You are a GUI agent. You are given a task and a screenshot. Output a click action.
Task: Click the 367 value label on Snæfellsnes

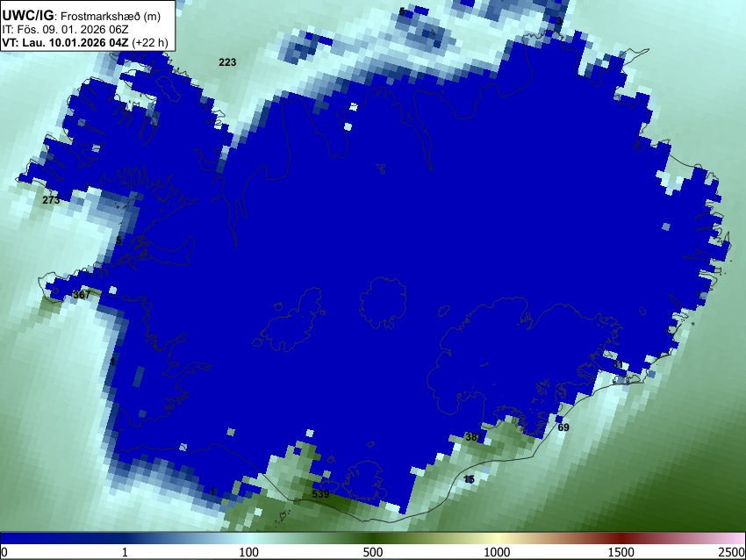pyautogui.click(x=82, y=295)
